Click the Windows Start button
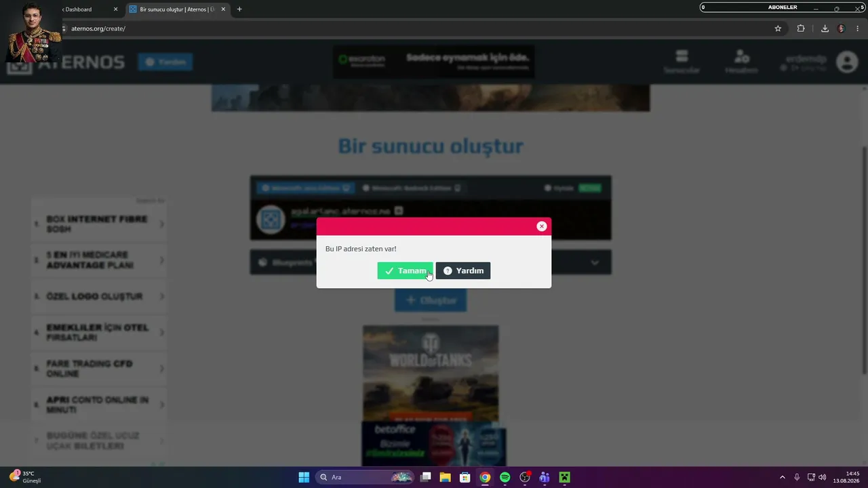868x488 pixels. pyautogui.click(x=304, y=477)
